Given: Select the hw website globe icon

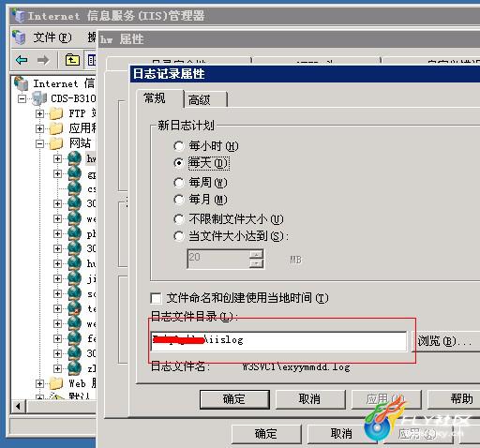Looking at the screenshot, I should pyautogui.click(x=75, y=158).
